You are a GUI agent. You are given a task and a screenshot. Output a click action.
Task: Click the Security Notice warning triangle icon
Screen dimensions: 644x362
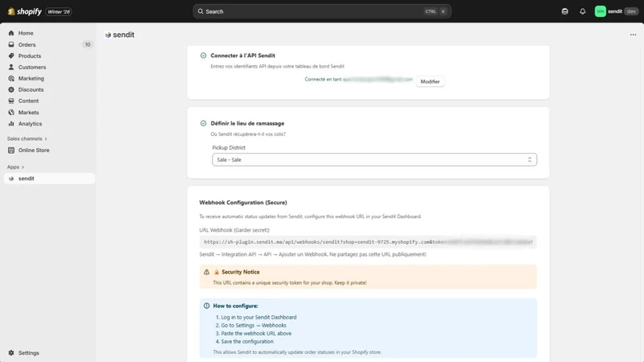(207, 272)
